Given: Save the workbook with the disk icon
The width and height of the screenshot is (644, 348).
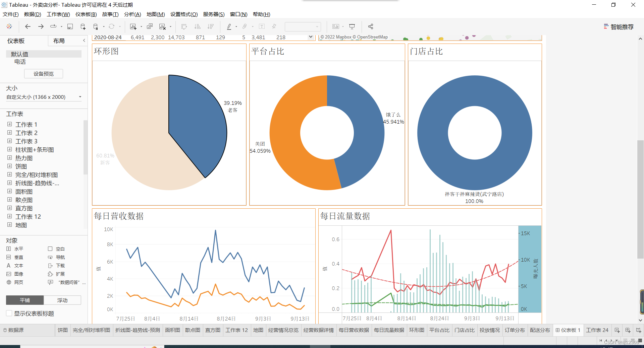Looking at the screenshot, I should pos(70,26).
